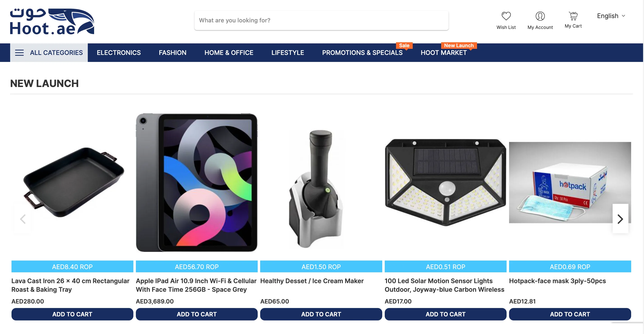The height and width of the screenshot is (334, 644).
Task: Open the Home & Office menu
Action: pyautogui.click(x=229, y=53)
